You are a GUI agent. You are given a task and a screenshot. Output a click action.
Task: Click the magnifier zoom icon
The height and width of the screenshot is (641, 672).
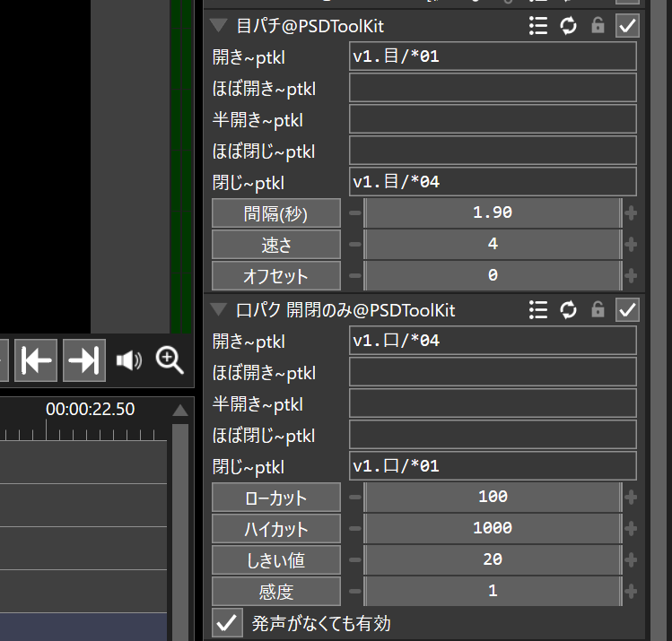click(170, 360)
